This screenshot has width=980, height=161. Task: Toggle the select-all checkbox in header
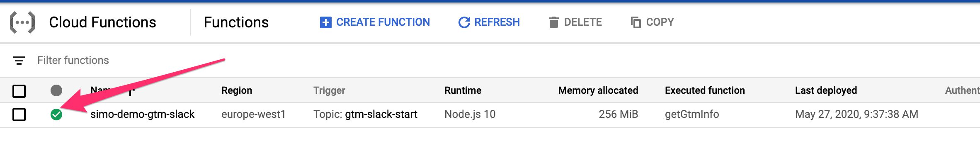click(19, 91)
